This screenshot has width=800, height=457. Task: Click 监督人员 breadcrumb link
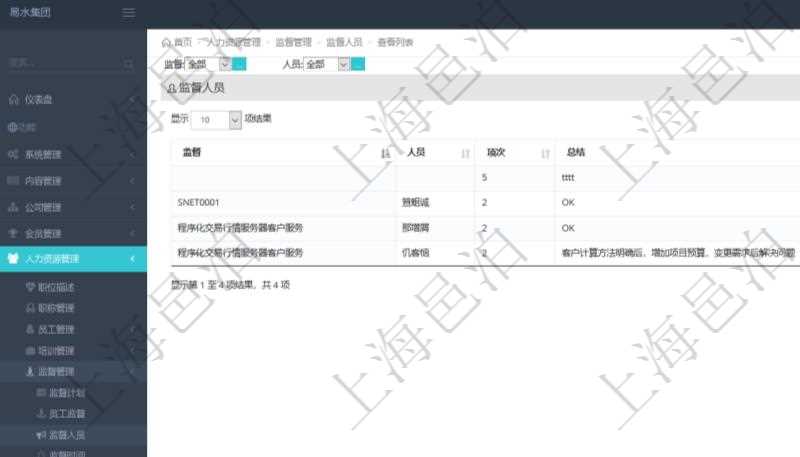344,42
